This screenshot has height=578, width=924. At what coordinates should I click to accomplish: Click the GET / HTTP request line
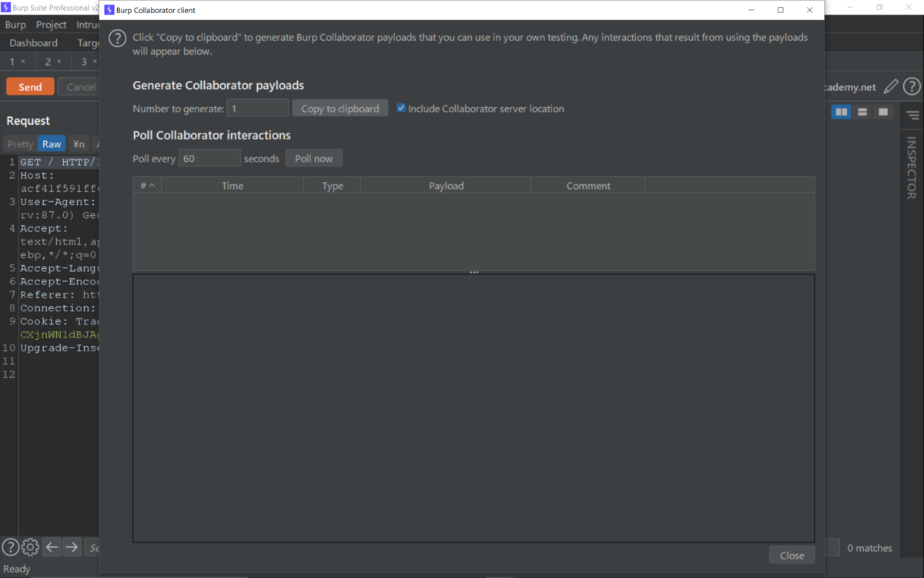click(x=59, y=162)
